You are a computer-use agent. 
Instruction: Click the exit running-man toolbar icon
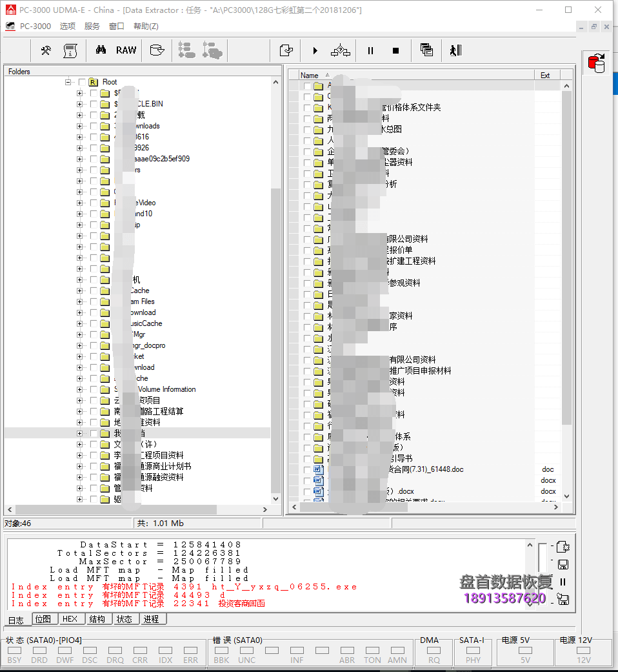[455, 50]
